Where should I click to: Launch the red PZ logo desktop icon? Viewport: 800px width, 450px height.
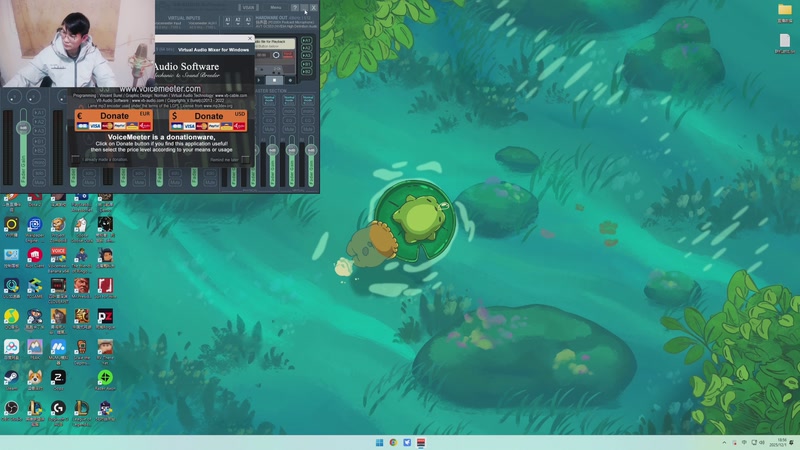tap(105, 316)
